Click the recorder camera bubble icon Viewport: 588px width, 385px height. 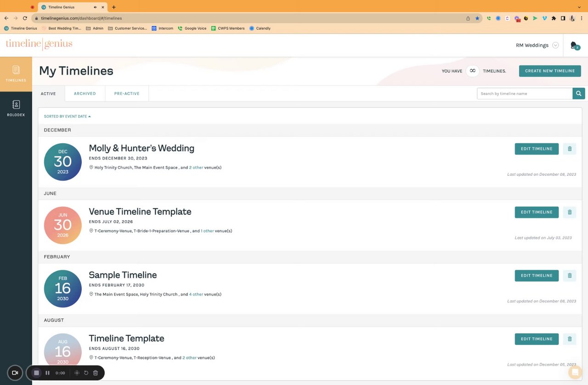click(x=15, y=373)
